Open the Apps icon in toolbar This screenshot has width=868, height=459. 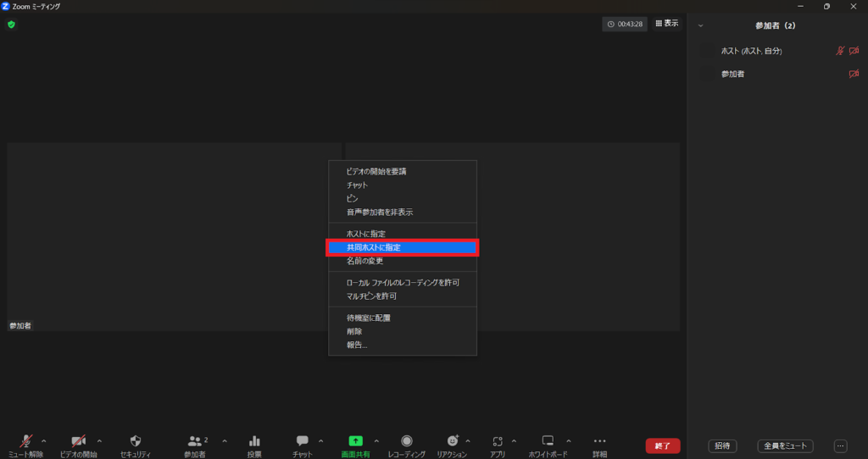tap(498, 441)
